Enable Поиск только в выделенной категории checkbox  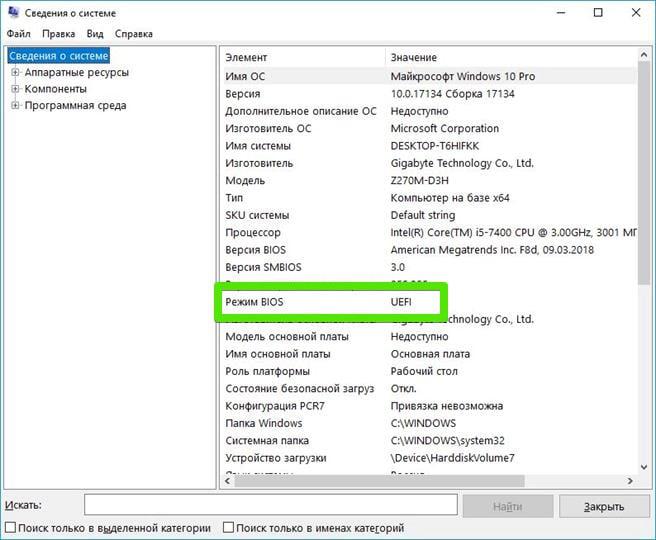[x=11, y=527]
